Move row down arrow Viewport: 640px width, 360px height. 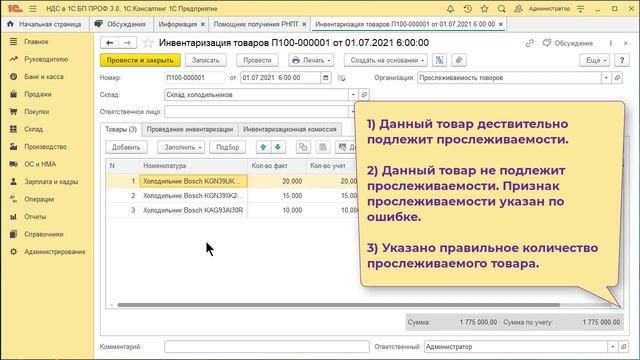278,147
